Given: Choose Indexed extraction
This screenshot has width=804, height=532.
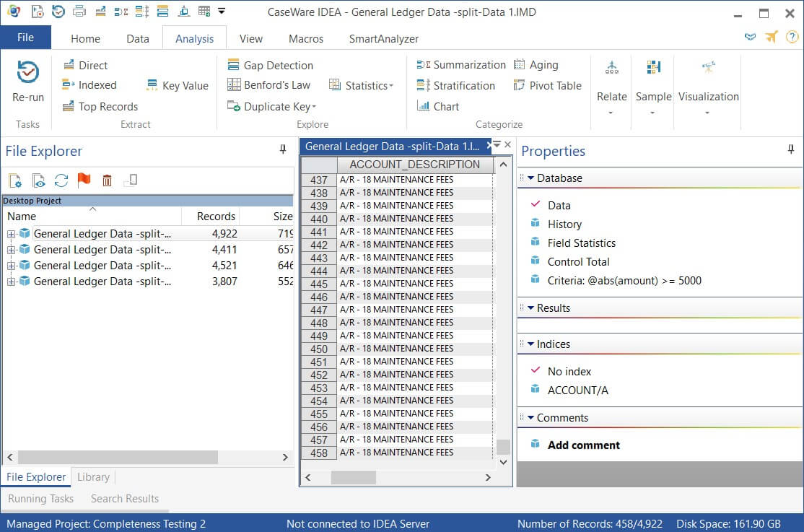Looking at the screenshot, I should [x=89, y=85].
